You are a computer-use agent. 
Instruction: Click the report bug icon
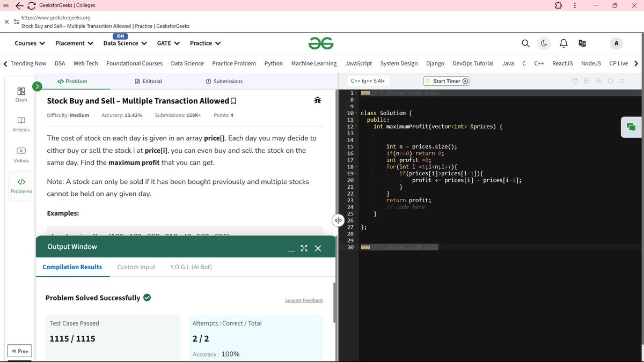point(318,100)
